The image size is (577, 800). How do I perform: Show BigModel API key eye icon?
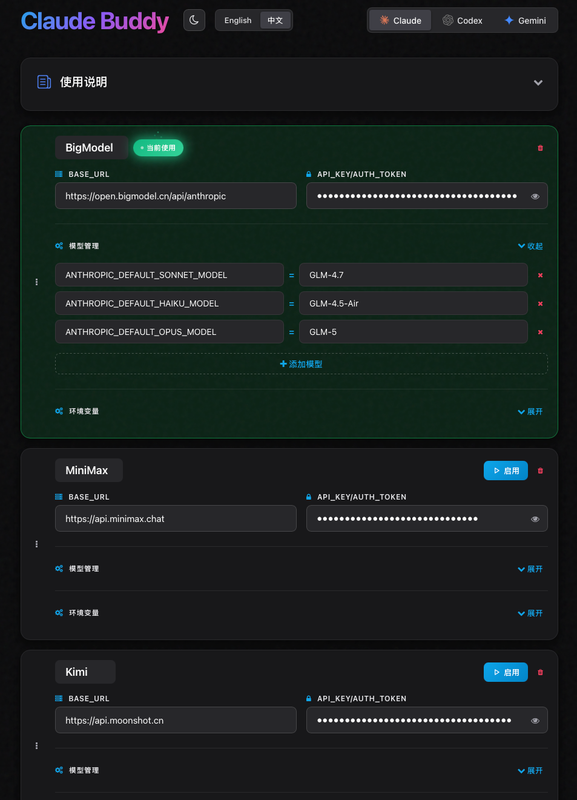[x=535, y=196]
